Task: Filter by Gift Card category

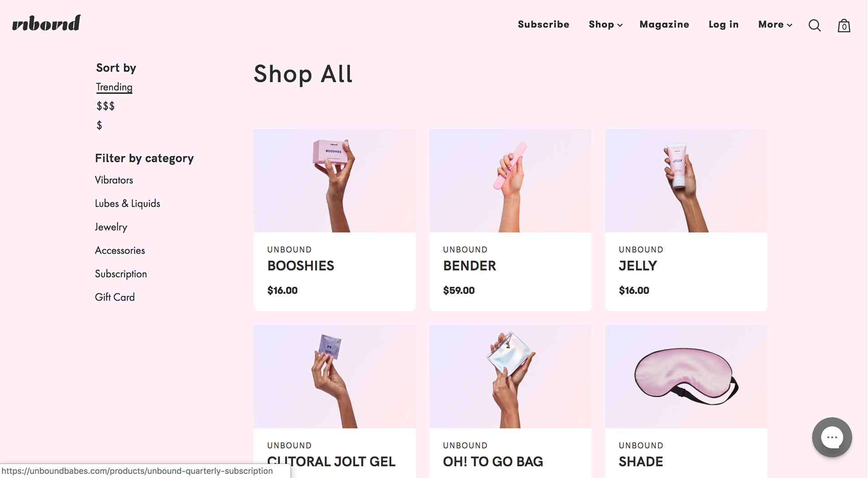Action: [115, 297]
